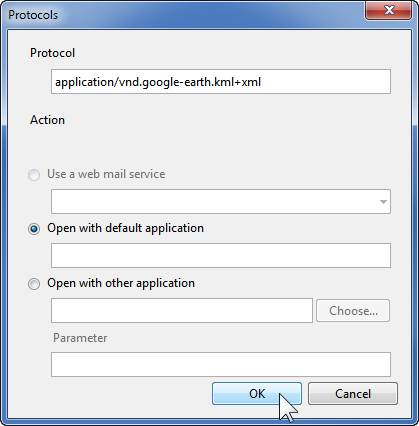Confirm with the OK button
Image resolution: width=419 pixels, height=426 pixels.
coord(257,394)
